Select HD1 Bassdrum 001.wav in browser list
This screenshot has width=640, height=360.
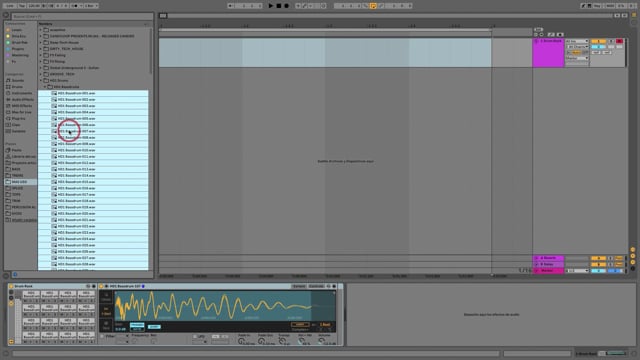(x=93, y=93)
